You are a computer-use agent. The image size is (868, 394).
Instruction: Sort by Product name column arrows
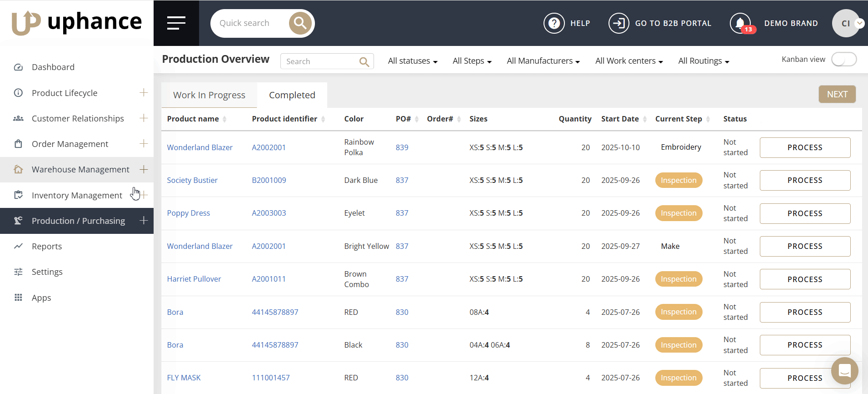tap(224, 119)
